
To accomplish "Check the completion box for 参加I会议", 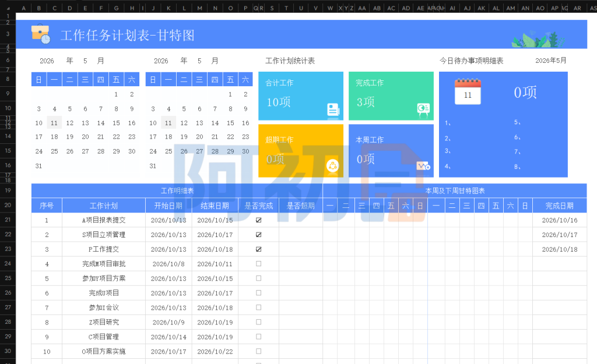I will pyautogui.click(x=258, y=308).
